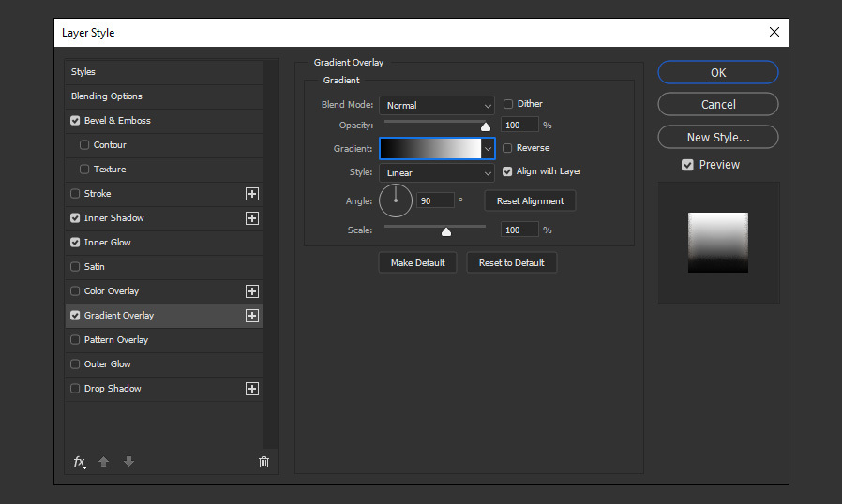The image size is (842, 504).
Task: Add another Stroke effect with plus icon
Action: tap(252, 194)
